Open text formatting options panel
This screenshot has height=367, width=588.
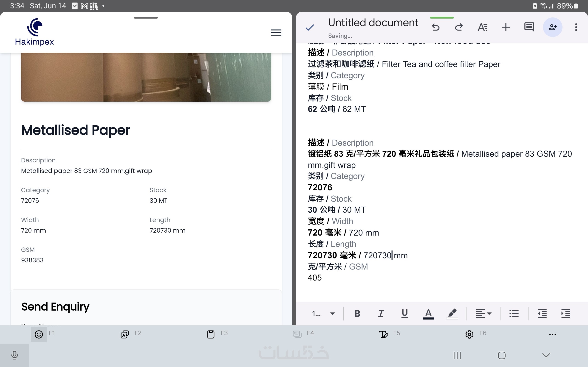(482, 27)
